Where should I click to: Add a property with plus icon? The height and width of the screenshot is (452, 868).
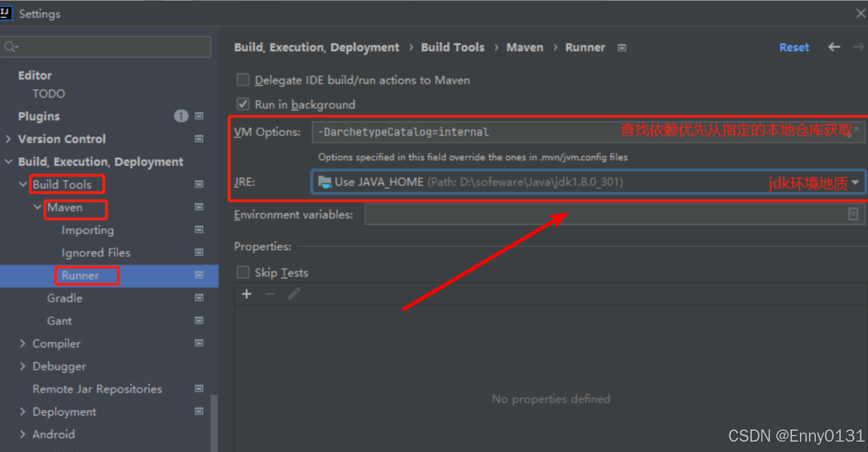pyautogui.click(x=246, y=294)
